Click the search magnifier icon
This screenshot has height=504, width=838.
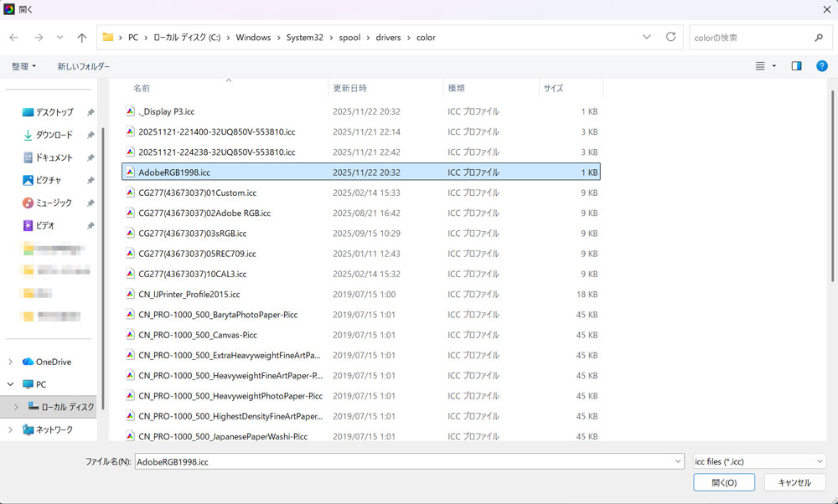(819, 38)
